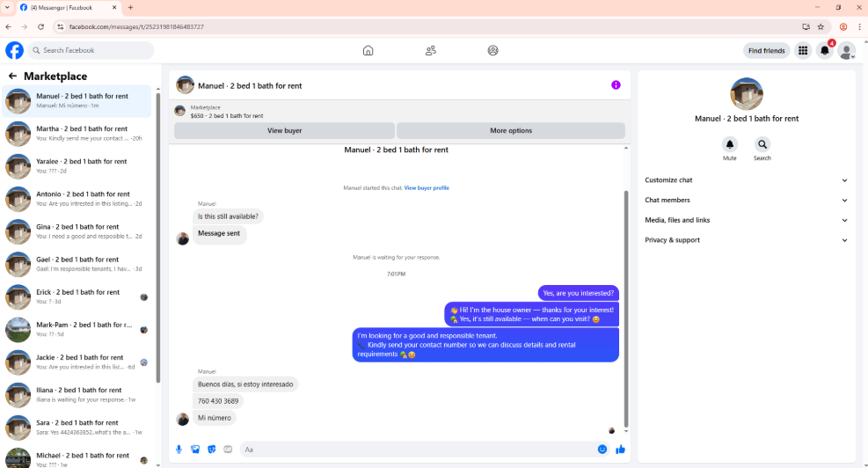Screen dimensions: 868x468
Task: Expand Chat members section
Action: 746,200
